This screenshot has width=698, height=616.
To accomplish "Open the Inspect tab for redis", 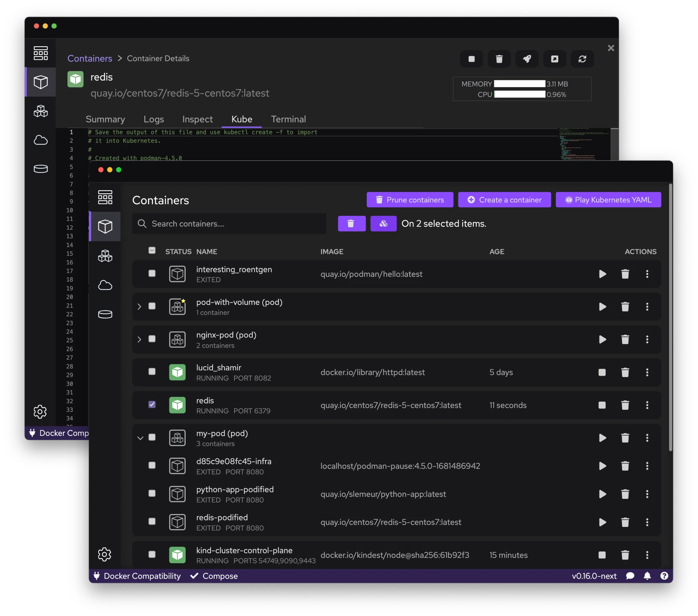I will (197, 119).
